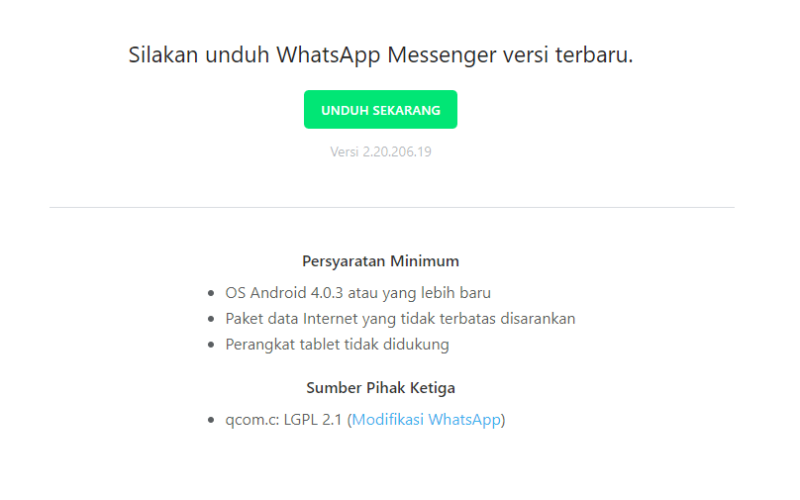This screenshot has height=500, width=800.
Task: Click the Paket data Internet requirement text
Action: tap(400, 319)
